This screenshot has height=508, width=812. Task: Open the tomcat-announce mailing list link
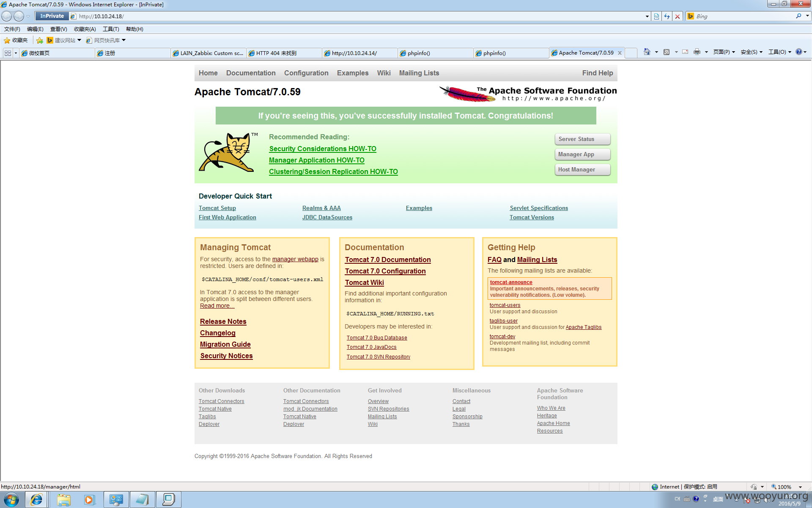coord(511,282)
